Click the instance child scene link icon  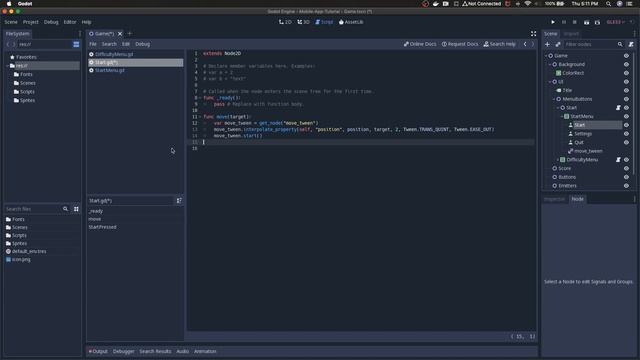[558, 44]
